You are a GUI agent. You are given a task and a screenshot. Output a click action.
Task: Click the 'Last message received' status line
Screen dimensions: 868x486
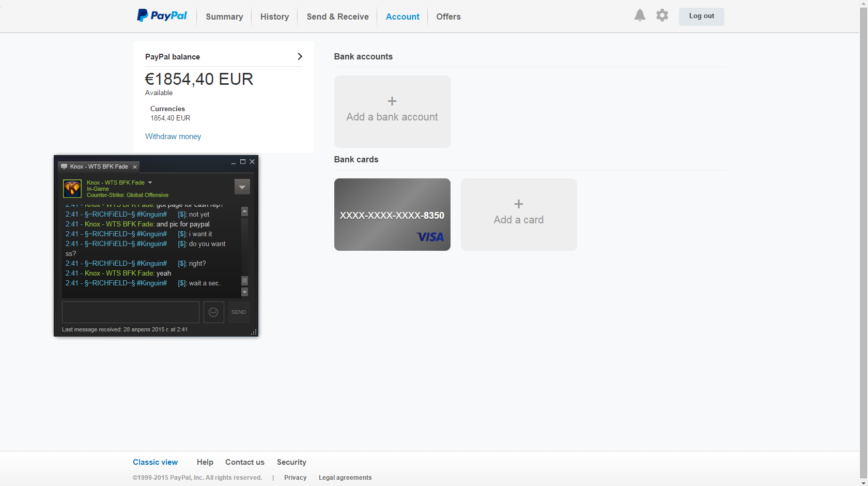(125, 329)
